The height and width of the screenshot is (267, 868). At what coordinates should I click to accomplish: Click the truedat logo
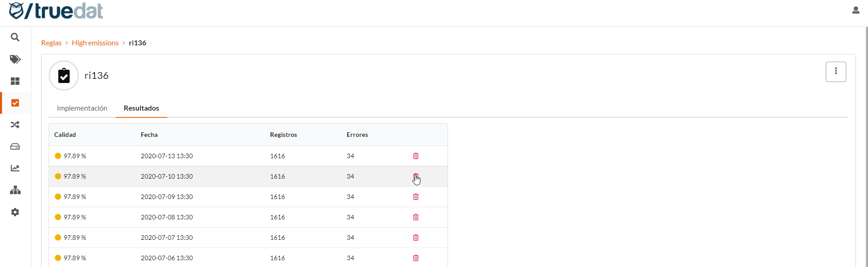click(x=56, y=11)
